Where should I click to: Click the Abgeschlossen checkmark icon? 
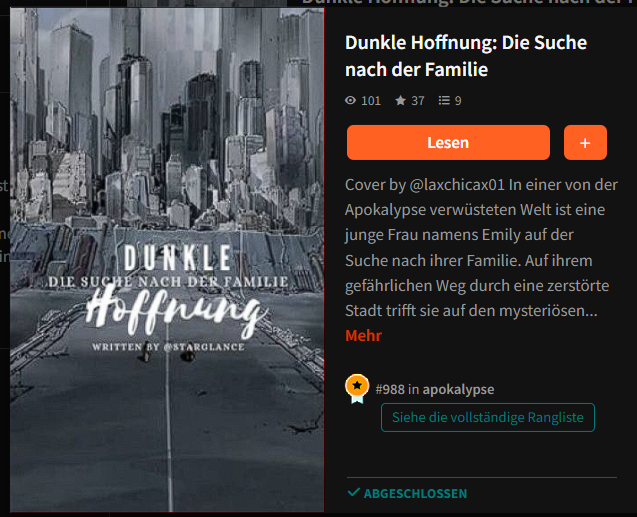(x=353, y=492)
